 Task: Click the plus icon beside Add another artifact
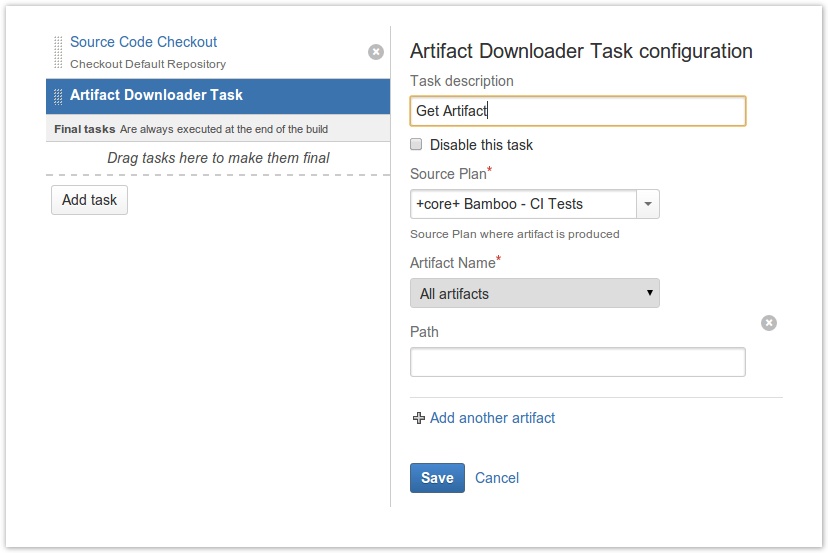(419, 418)
